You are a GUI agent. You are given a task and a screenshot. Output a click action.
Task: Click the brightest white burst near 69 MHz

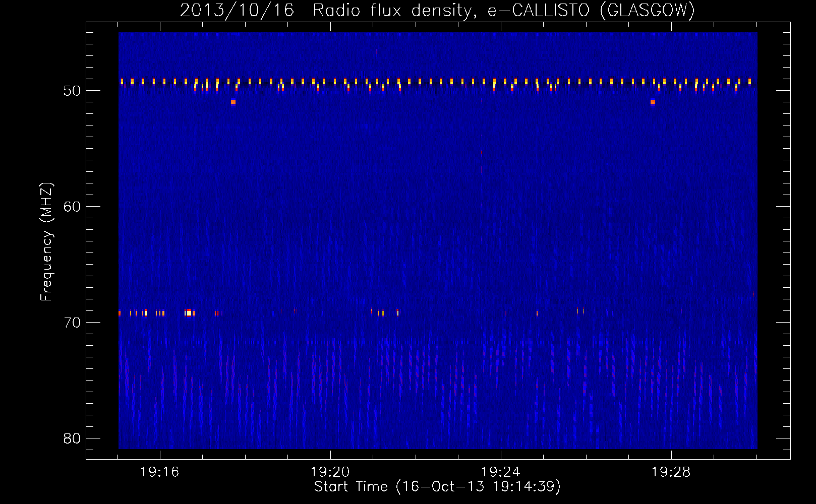189,313
